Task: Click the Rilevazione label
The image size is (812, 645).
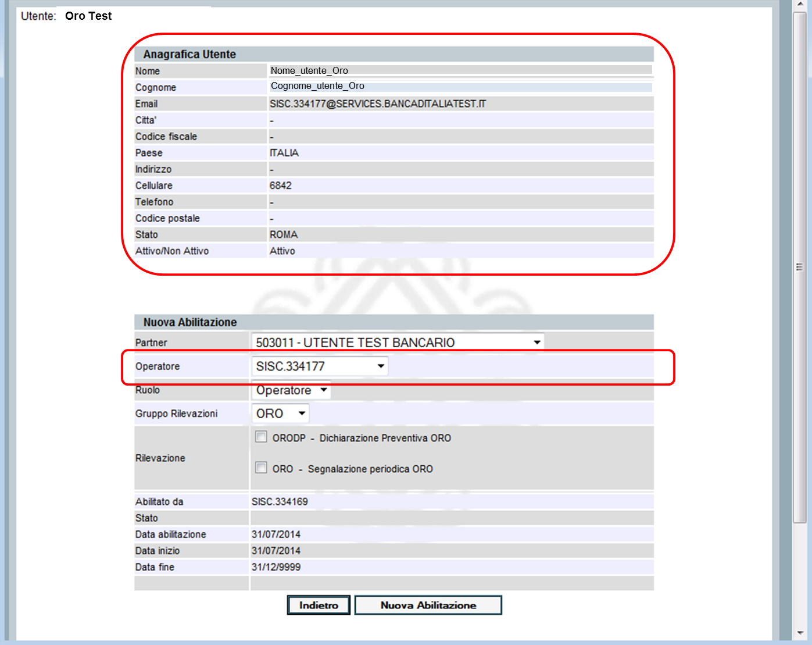Action: pyautogui.click(x=160, y=458)
